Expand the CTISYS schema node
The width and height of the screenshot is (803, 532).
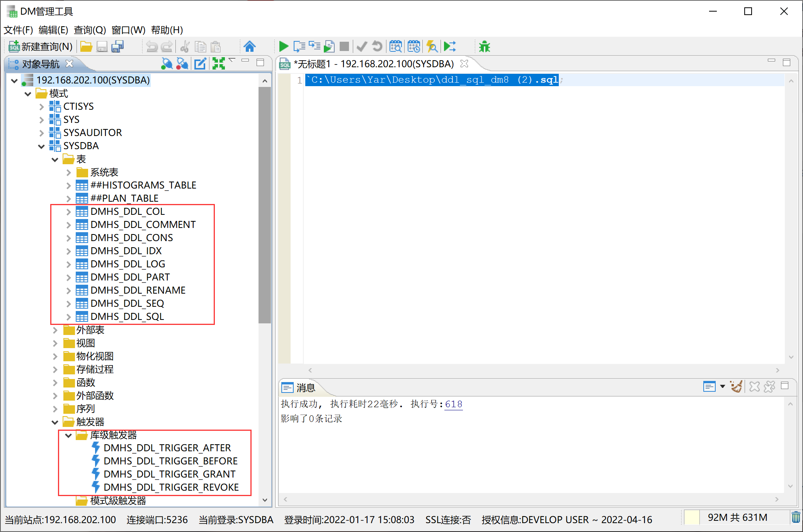[41, 107]
